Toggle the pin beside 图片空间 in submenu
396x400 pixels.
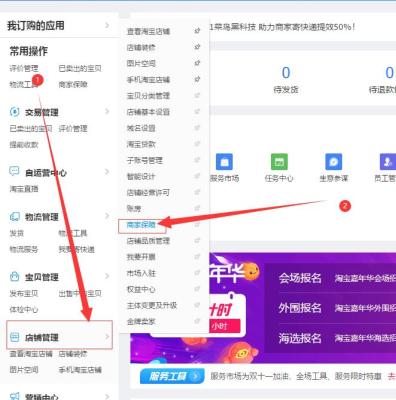tap(197, 63)
